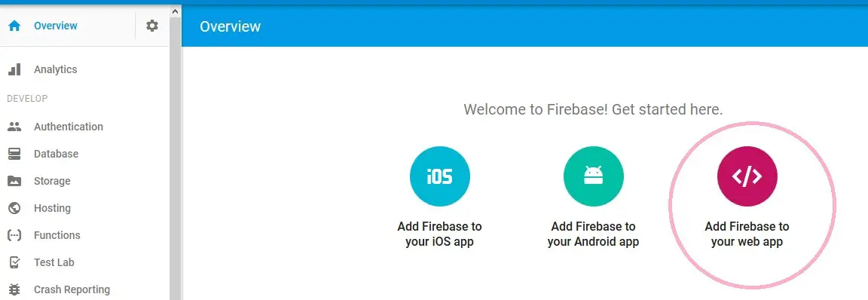Click the Functions brackets icon
Viewport: 868px width, 300px height.
point(14,235)
